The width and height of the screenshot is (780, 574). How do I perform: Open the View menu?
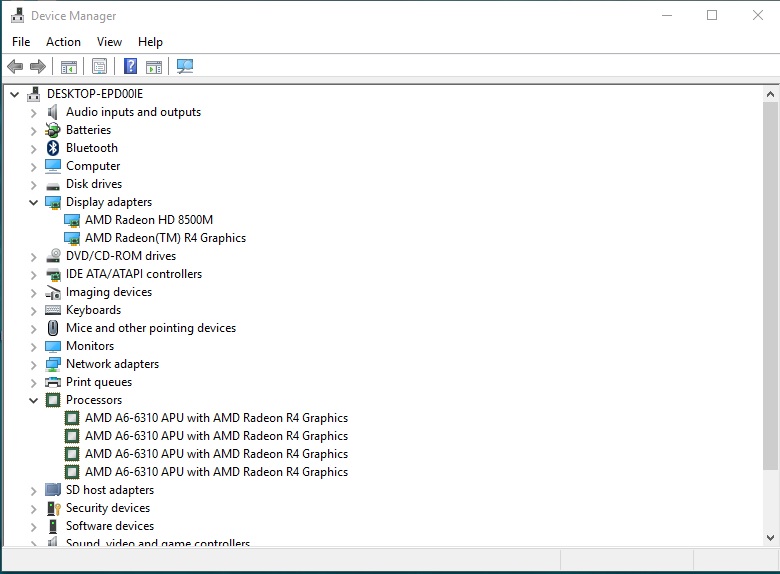coord(109,42)
